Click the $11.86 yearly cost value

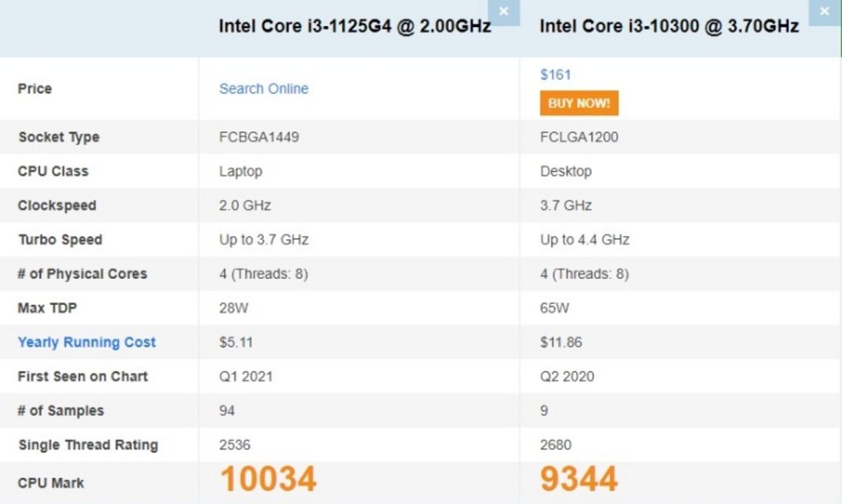click(x=561, y=343)
